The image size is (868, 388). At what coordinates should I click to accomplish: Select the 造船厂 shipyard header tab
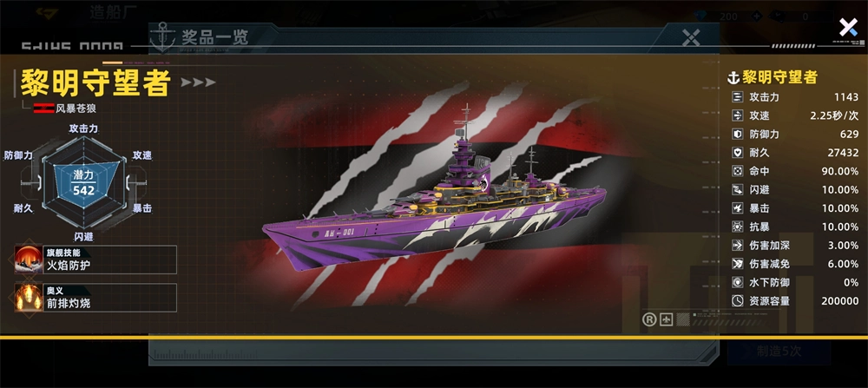coord(114,12)
